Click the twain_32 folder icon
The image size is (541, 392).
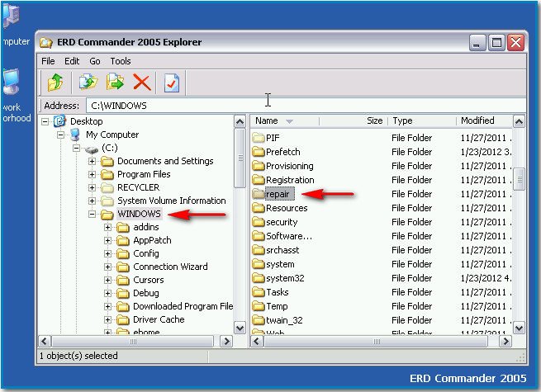pos(258,320)
